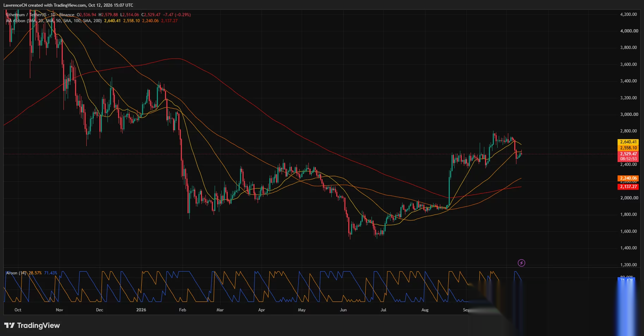The image size is (644, 336).
Task: Click the "Jun" label on time axis
Action: point(343,310)
